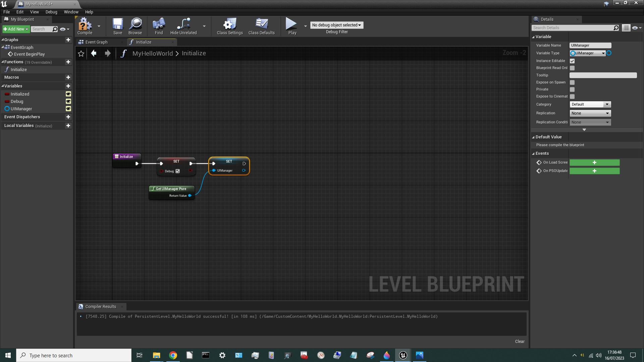
Task: Open Variable Type dropdown
Action: tap(588, 53)
